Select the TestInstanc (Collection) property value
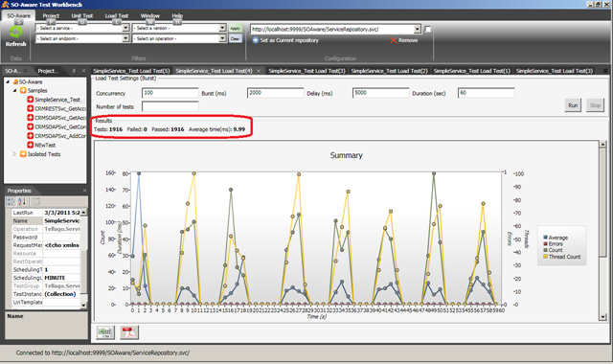This screenshot has height=364, width=613. [61, 294]
